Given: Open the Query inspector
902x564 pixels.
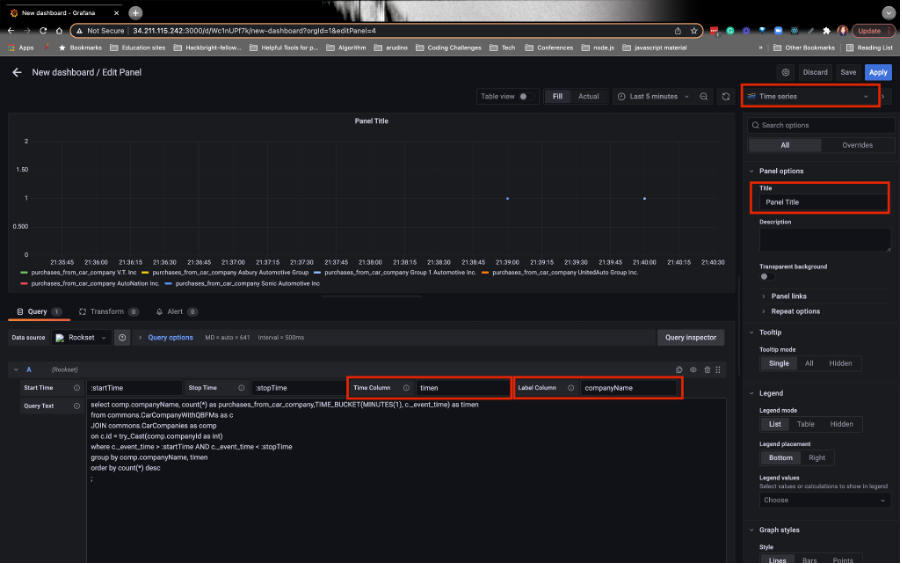Looking at the screenshot, I should (690, 338).
